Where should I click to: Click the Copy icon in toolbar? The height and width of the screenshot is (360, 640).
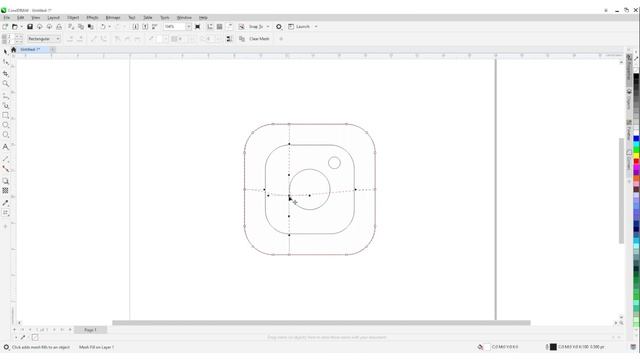coord(81,27)
